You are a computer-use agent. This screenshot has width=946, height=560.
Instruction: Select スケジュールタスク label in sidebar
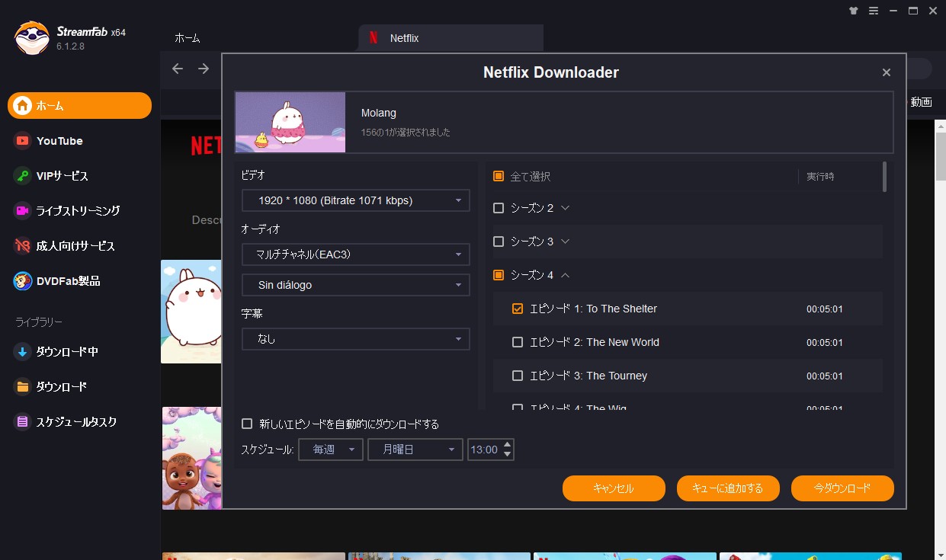pyautogui.click(x=76, y=422)
